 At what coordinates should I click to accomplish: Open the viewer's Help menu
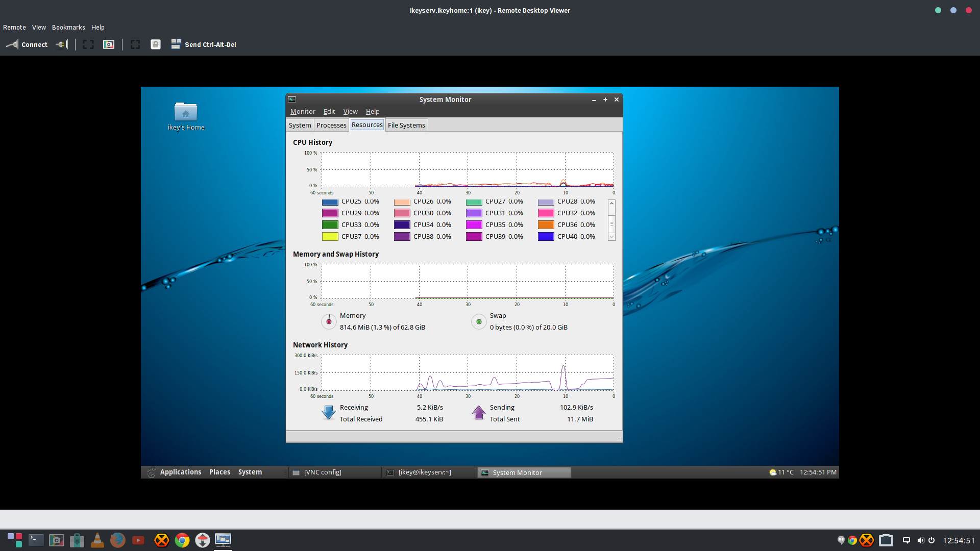[x=98, y=28]
